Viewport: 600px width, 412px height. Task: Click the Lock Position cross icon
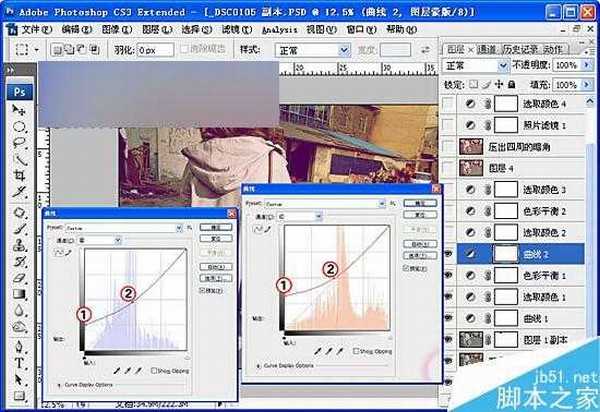499,84
